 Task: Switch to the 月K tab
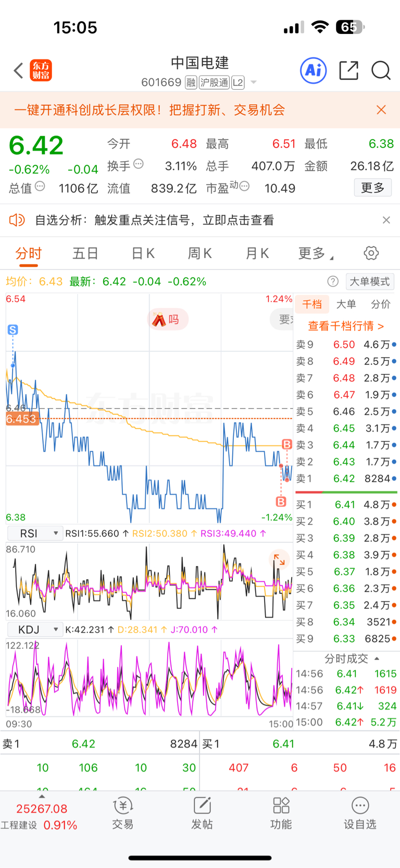tap(257, 254)
